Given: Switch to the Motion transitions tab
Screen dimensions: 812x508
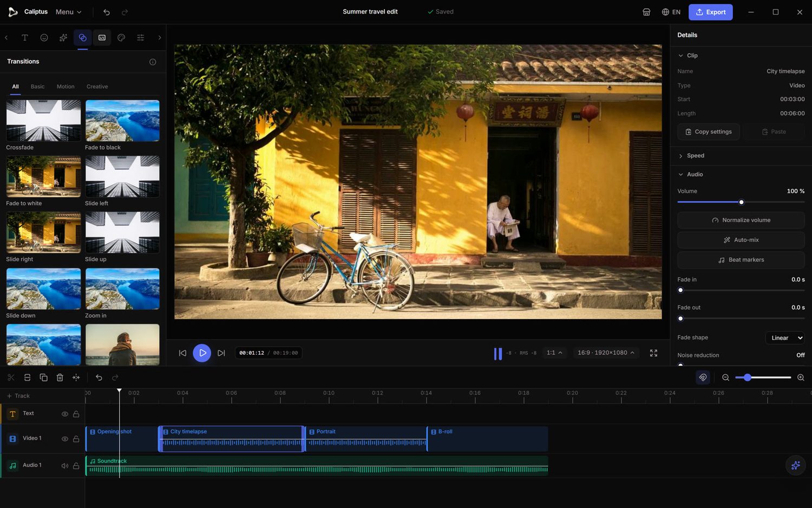Looking at the screenshot, I should [x=66, y=87].
